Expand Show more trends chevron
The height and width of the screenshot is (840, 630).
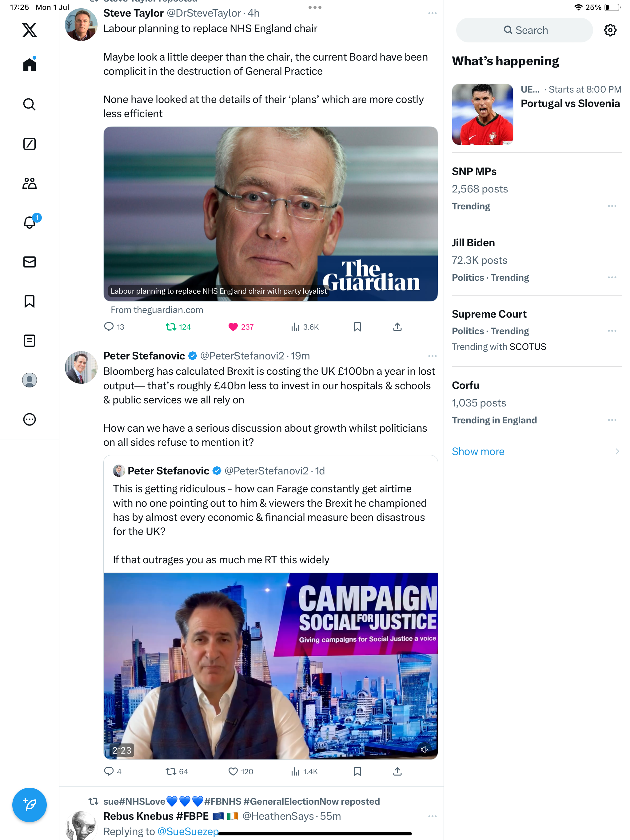click(x=617, y=451)
